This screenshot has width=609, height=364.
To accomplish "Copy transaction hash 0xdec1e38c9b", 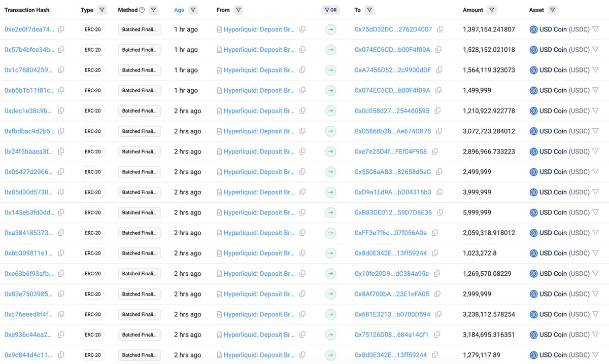I will tap(61, 111).
